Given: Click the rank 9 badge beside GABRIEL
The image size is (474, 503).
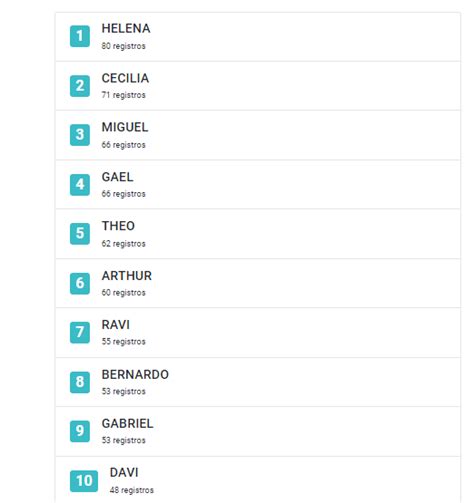Looking at the screenshot, I should (80, 431).
